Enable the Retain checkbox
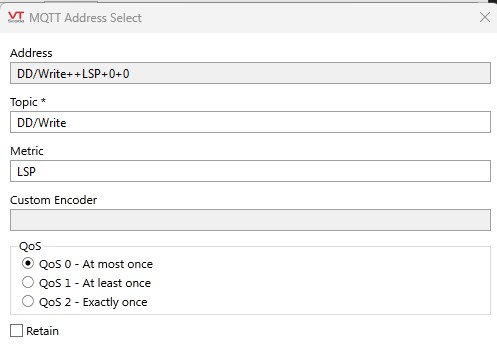Screen dimensions: 497x360 (x=16, y=331)
